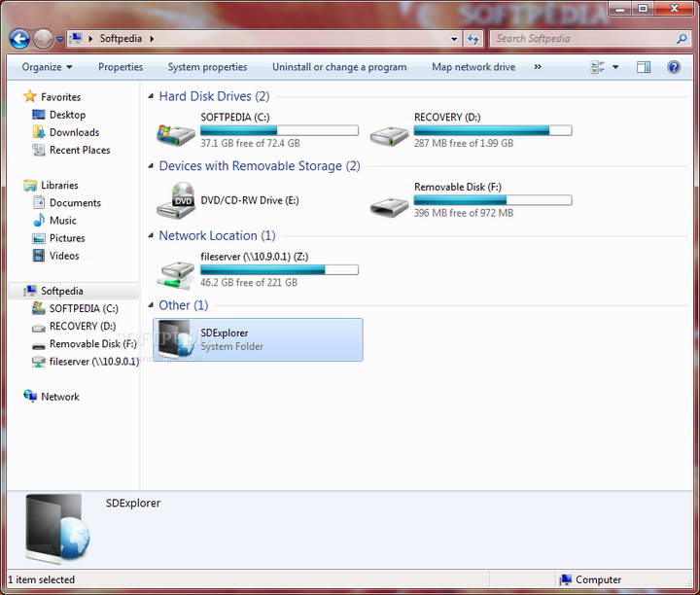
Task: Open the Videos library
Action: [64, 256]
